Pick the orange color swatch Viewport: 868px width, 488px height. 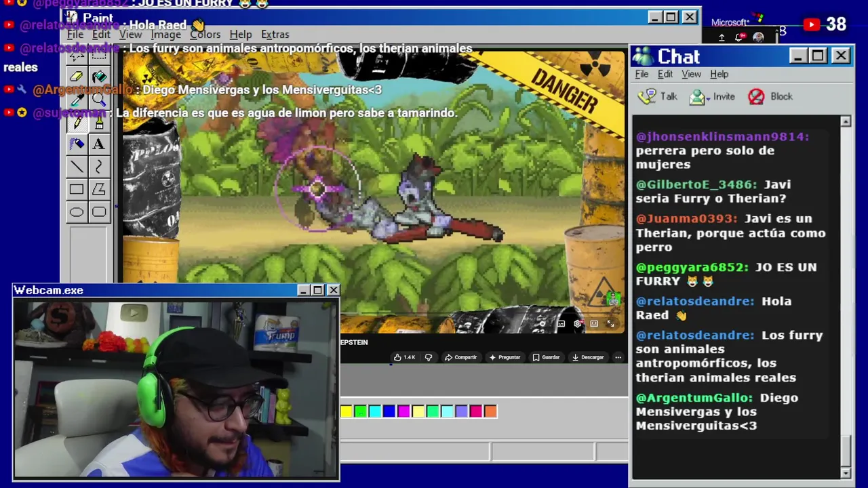[490, 411]
